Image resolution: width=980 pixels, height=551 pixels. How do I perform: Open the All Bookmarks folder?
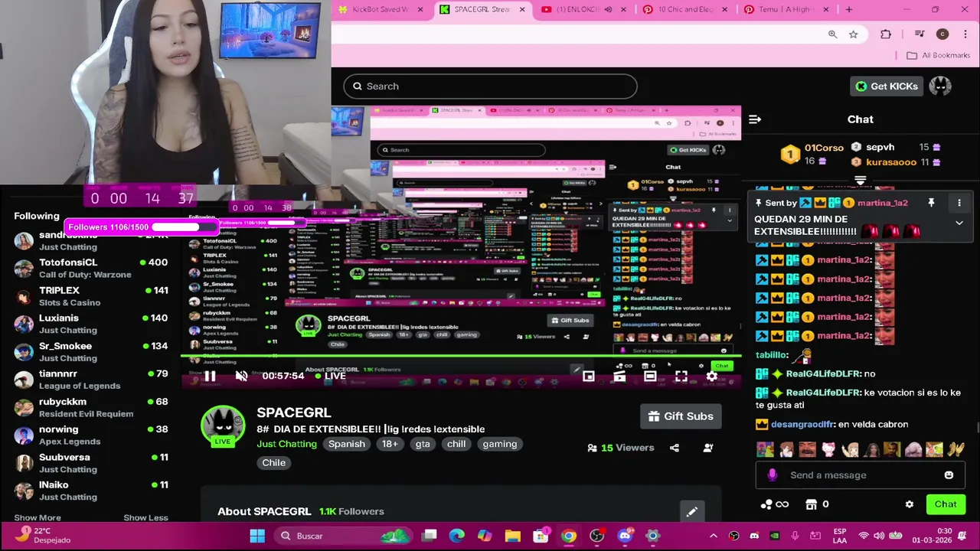coord(938,55)
